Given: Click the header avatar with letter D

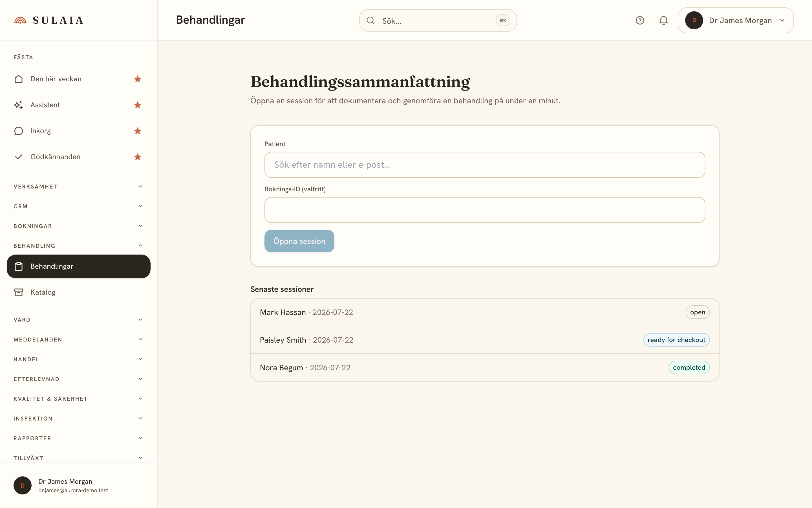Looking at the screenshot, I should coord(694,21).
